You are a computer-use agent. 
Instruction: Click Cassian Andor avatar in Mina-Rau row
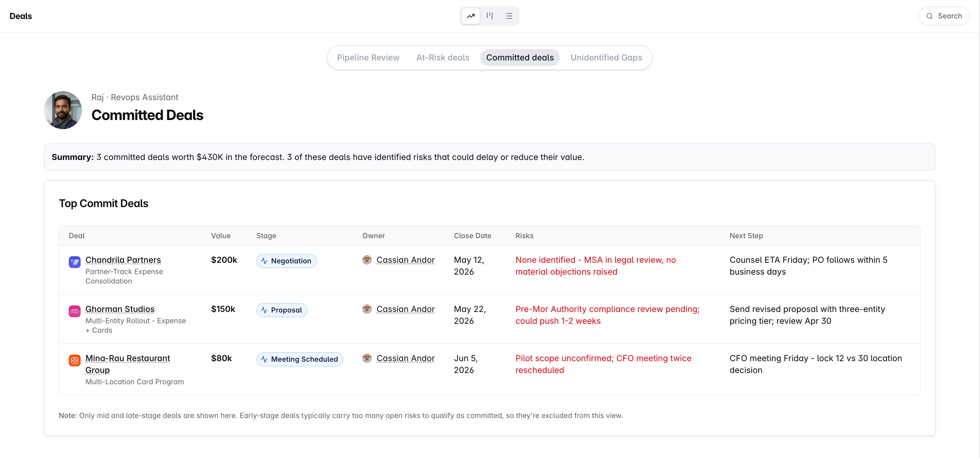pos(367,358)
